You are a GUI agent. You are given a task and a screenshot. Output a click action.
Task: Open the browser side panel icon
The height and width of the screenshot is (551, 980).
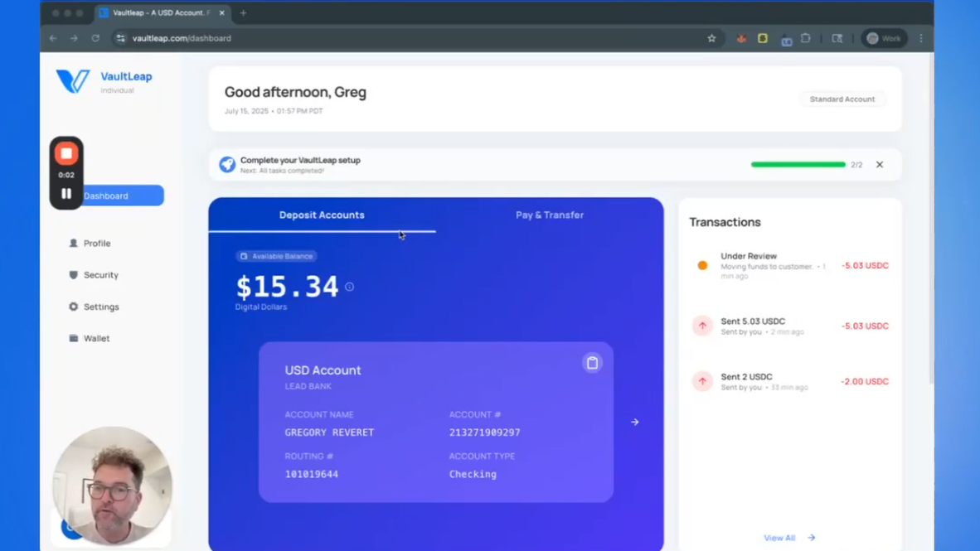coord(837,38)
